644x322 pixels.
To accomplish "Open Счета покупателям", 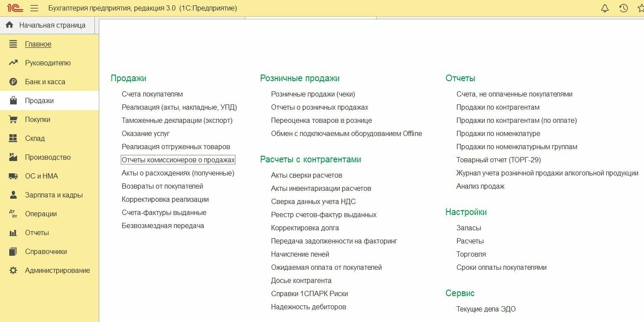I will tap(152, 94).
